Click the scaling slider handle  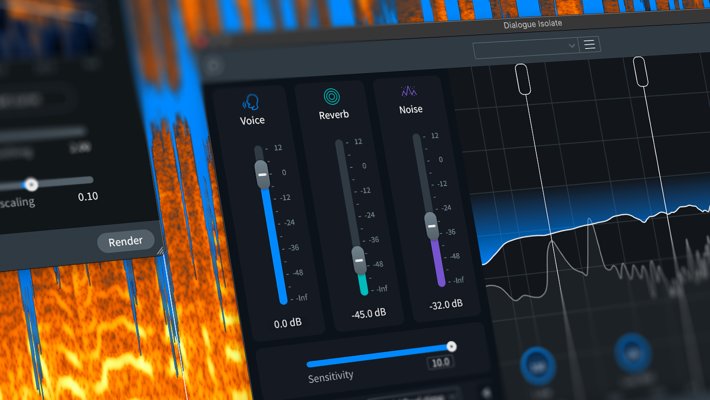coord(31,184)
